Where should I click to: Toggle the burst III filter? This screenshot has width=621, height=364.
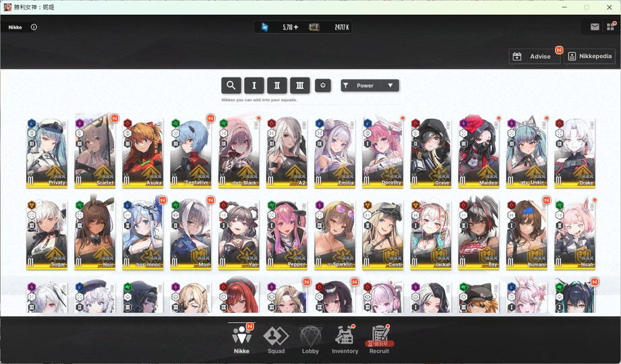click(300, 85)
